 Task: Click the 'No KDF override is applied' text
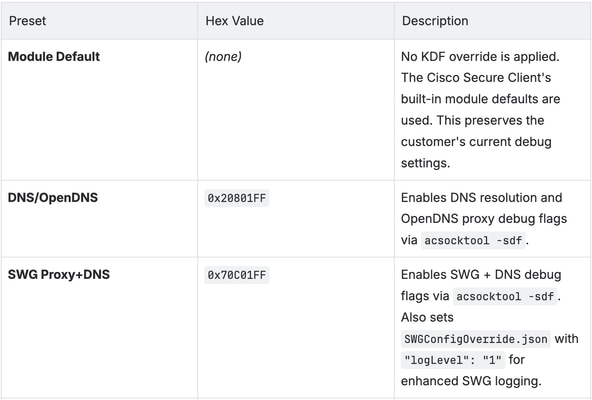tap(480, 57)
